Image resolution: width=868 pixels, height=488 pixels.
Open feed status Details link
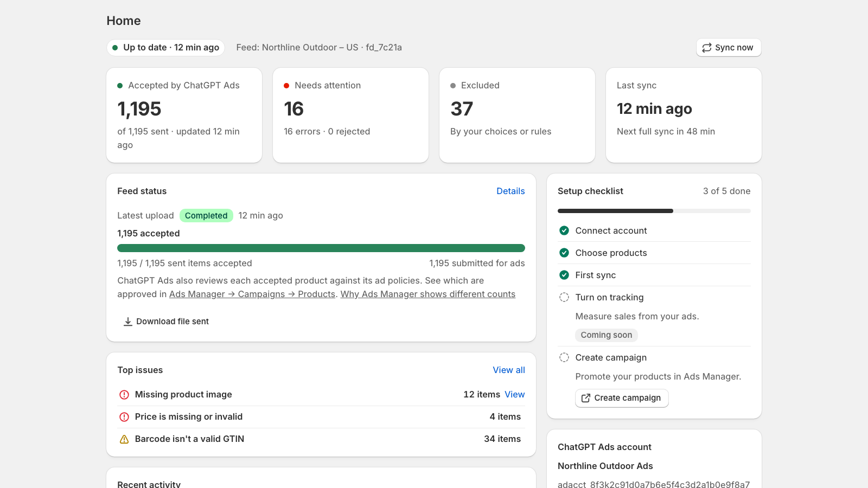tap(510, 191)
